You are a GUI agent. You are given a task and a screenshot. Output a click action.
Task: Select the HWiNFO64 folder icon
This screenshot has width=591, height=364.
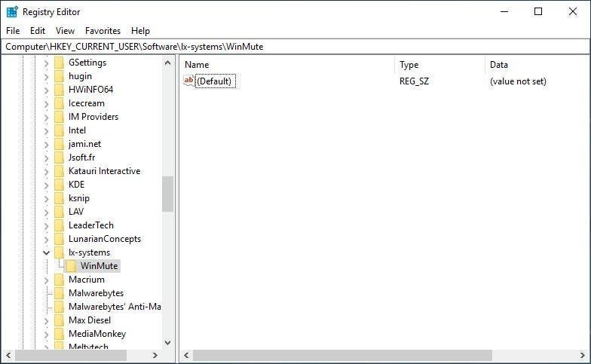point(59,90)
